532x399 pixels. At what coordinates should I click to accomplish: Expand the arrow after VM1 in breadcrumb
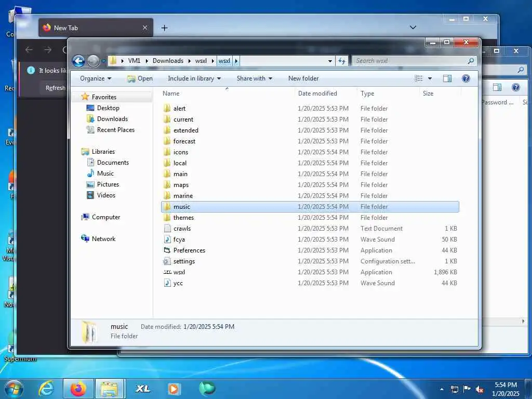click(x=147, y=61)
